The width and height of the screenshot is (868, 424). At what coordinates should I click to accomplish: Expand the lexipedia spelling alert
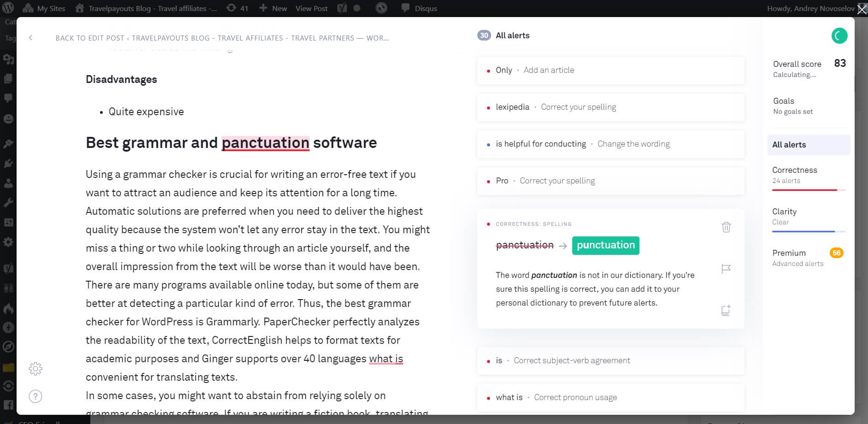[x=610, y=107]
